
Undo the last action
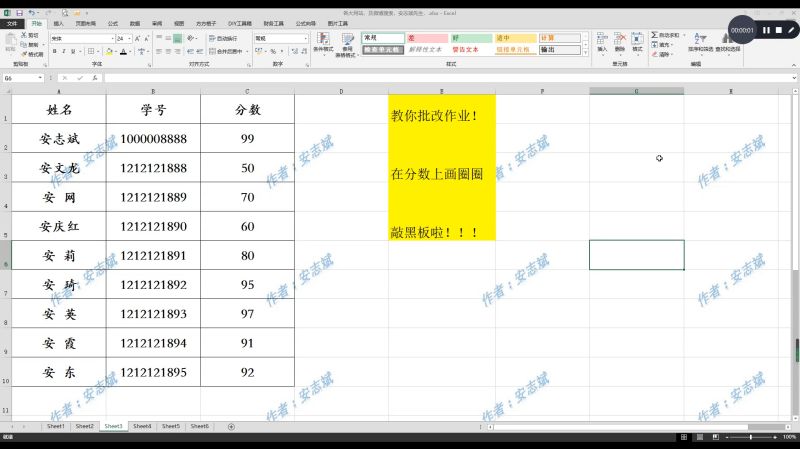[x=32, y=13]
